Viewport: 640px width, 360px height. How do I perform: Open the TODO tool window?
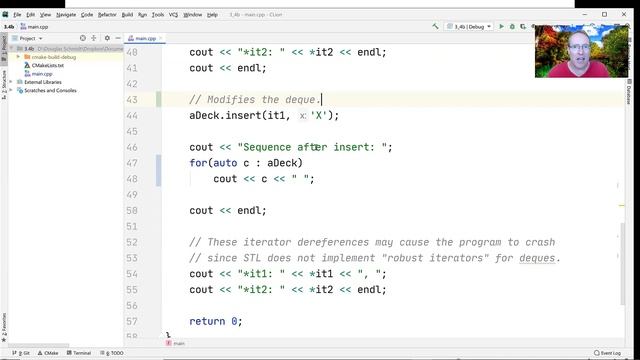[x=112, y=353]
